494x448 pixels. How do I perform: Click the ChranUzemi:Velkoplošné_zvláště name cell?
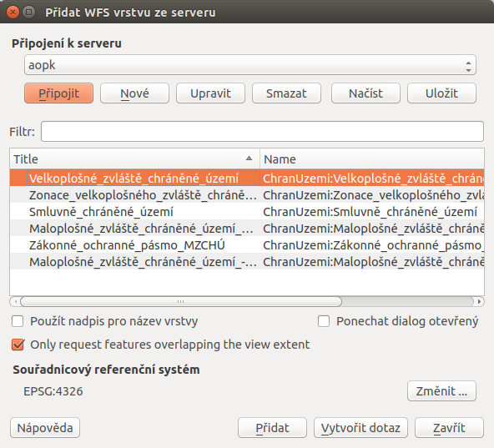point(372,179)
